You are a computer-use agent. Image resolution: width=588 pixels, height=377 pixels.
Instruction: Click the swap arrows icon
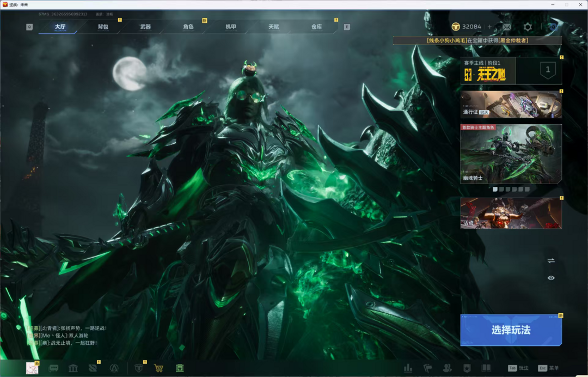[x=551, y=261]
